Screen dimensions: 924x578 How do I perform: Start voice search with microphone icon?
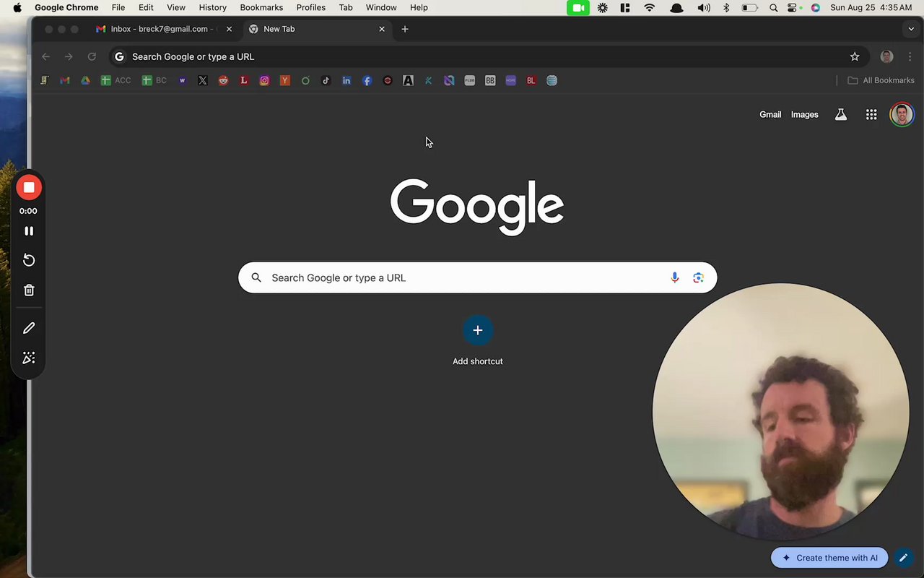coord(675,277)
